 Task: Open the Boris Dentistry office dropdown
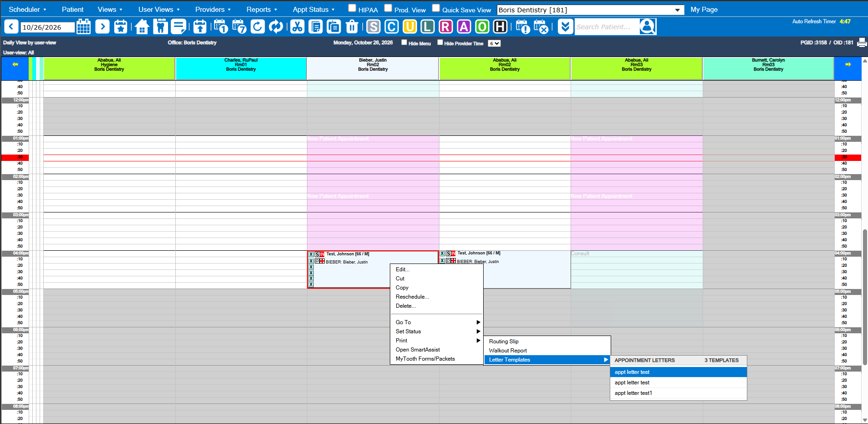(590, 10)
